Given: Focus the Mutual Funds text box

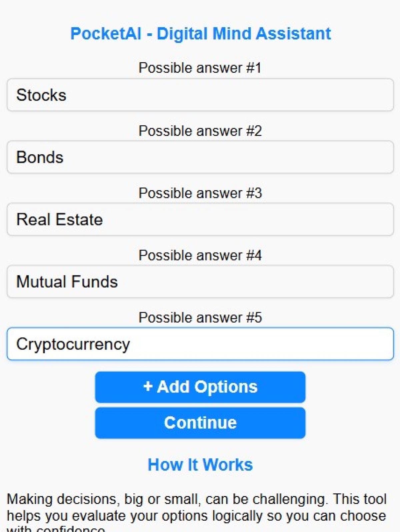Looking at the screenshot, I should click(x=200, y=282).
